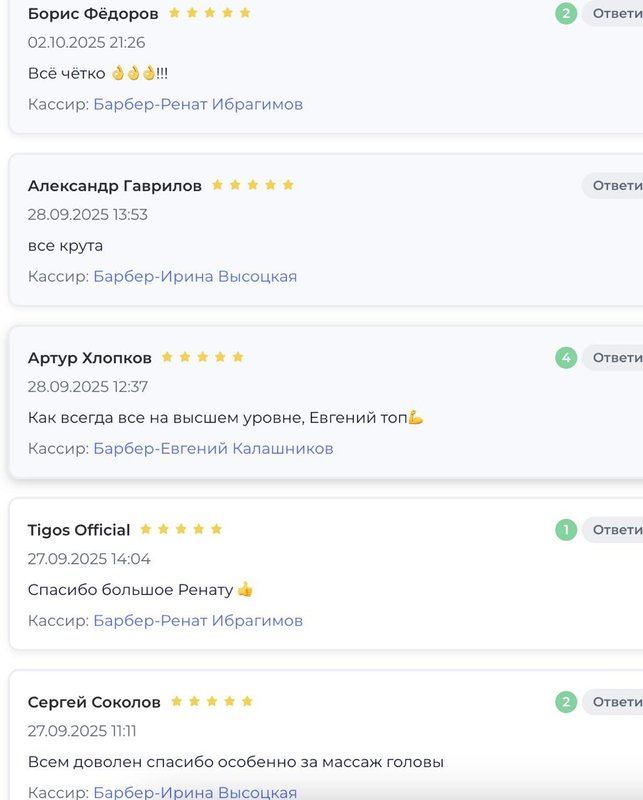
Task: Click green badge 1 on Tigos Official review
Action: 566,530
